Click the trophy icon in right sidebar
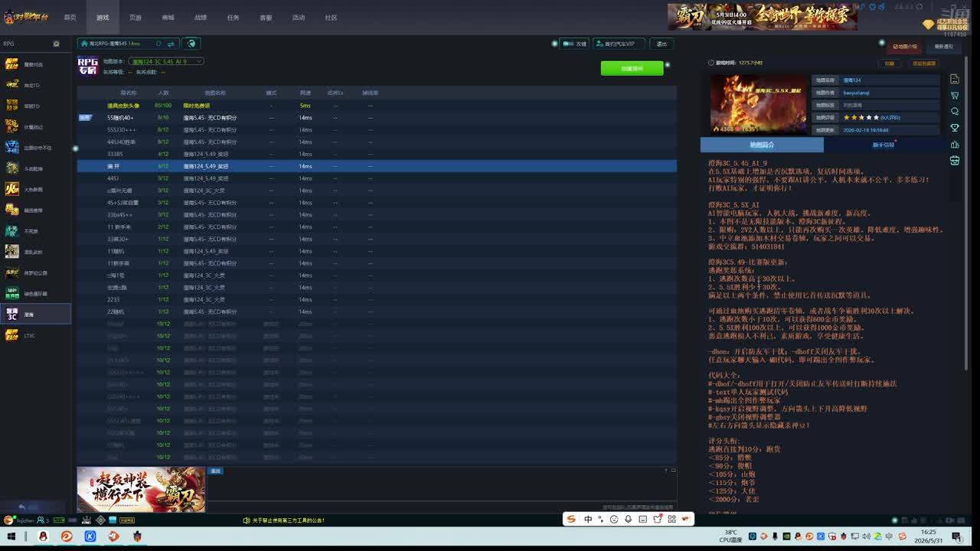Image resolution: width=980 pixels, height=551 pixels. coord(955,128)
